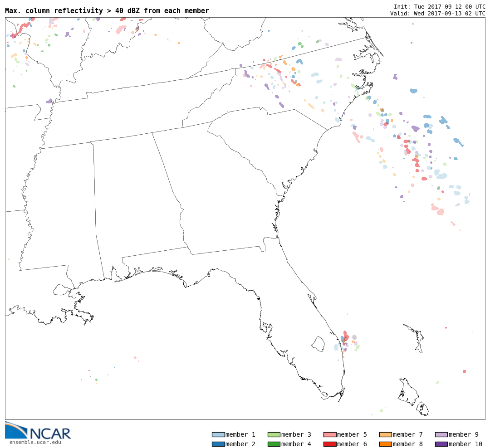Click the member 8 orange swatch
490x448 pixels.
click(386, 444)
